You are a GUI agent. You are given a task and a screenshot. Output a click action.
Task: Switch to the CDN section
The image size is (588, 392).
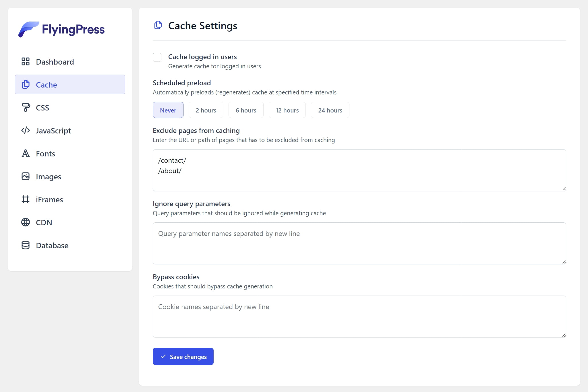click(70, 222)
